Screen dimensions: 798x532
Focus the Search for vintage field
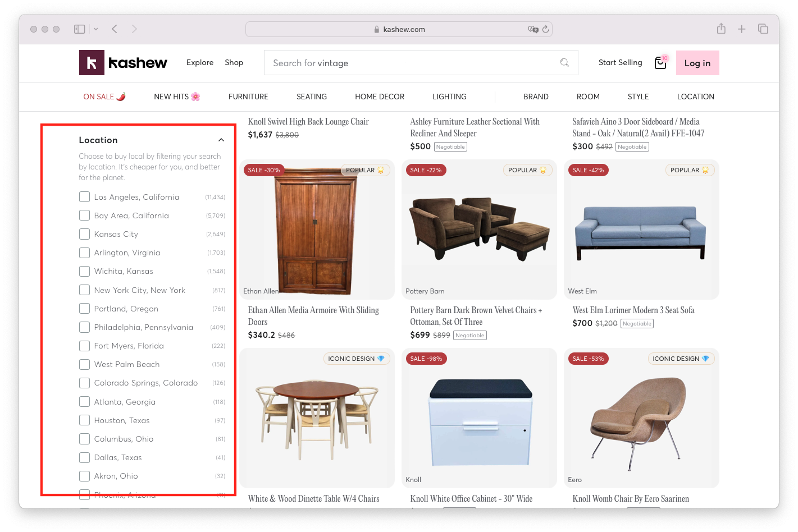pos(421,63)
